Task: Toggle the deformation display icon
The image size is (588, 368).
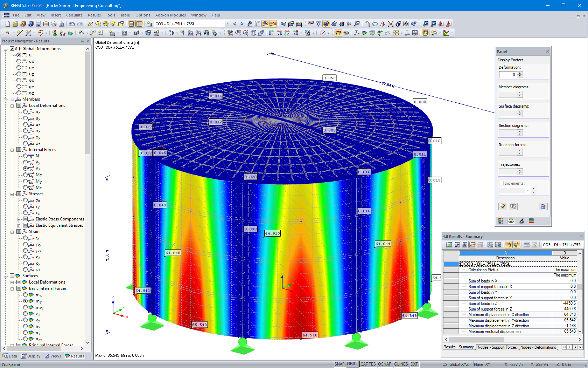Action: 338,33
